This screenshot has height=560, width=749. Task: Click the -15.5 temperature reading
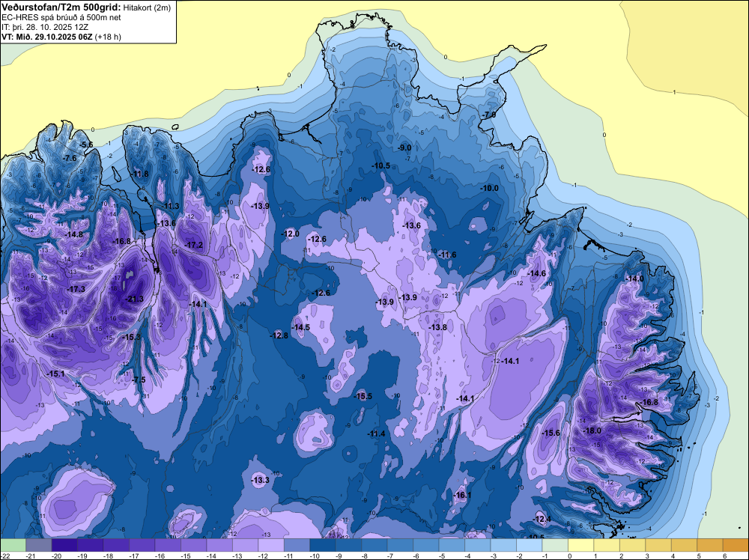[363, 396]
